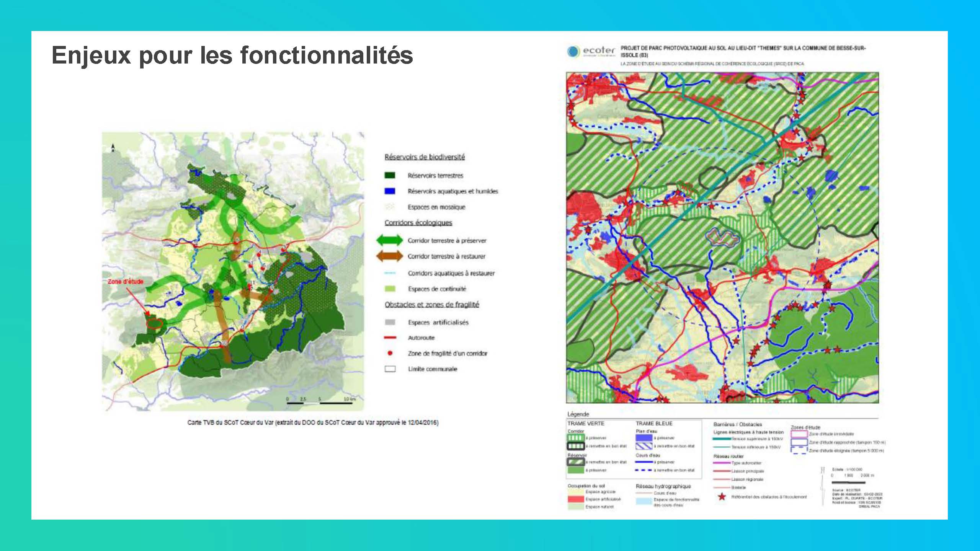Screen dimensions: 980x551
Task: Select the 'Occupation du sol' legend heading
Action: (586, 486)
